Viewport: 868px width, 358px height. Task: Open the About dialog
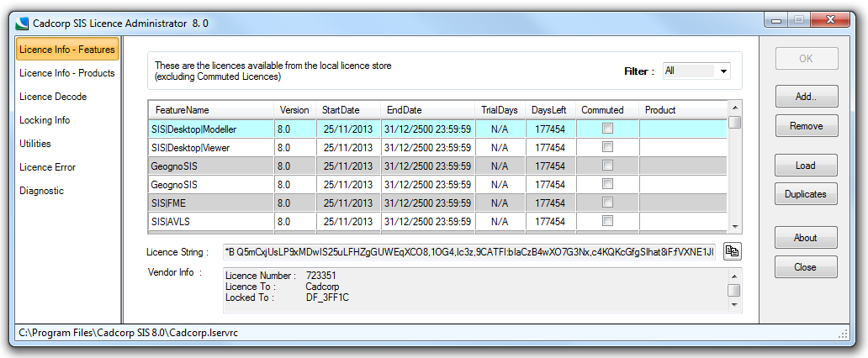[x=806, y=237]
